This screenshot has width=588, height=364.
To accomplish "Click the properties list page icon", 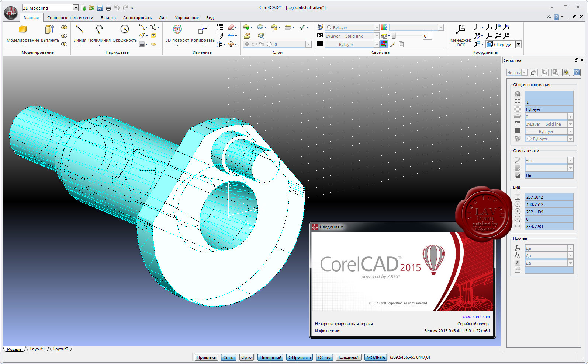I will (x=401, y=45).
